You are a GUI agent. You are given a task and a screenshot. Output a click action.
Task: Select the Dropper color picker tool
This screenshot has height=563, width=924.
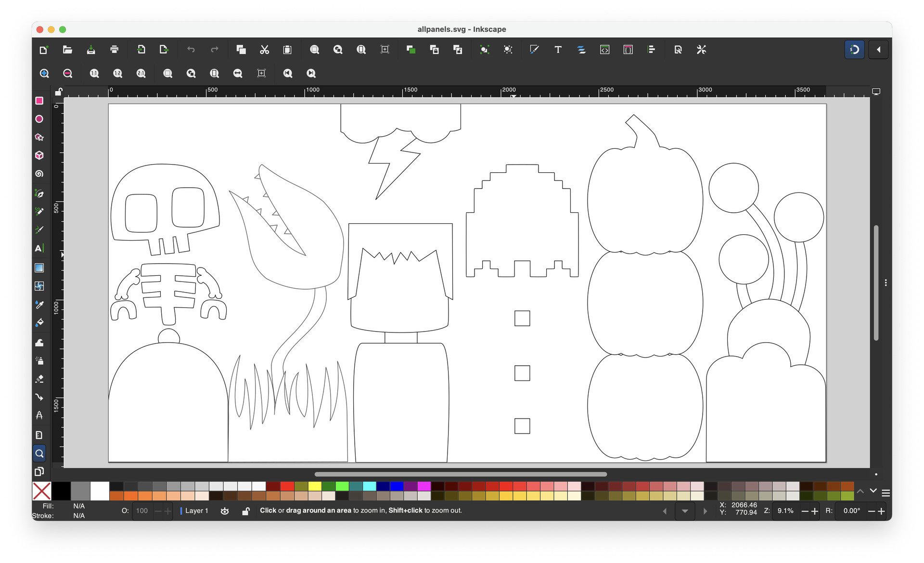(x=39, y=305)
